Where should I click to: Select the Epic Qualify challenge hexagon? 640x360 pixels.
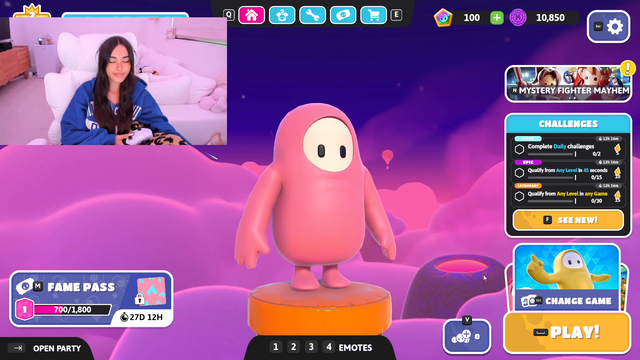(x=519, y=173)
